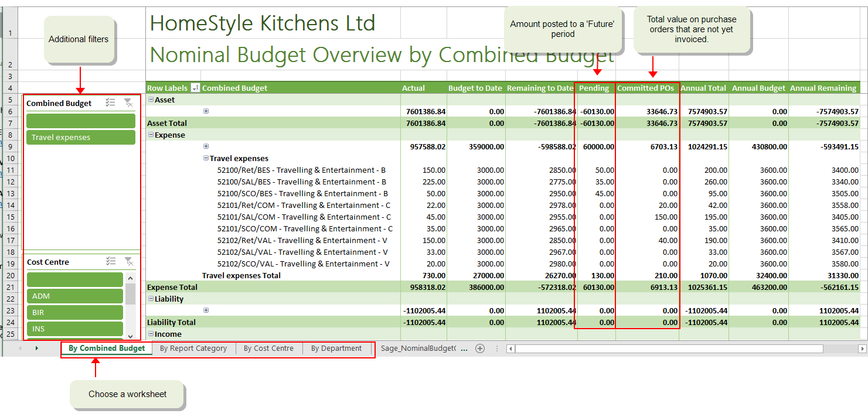Select the Budget to Date header
Image resolution: width=868 pixels, height=417 pixels.
(x=475, y=88)
